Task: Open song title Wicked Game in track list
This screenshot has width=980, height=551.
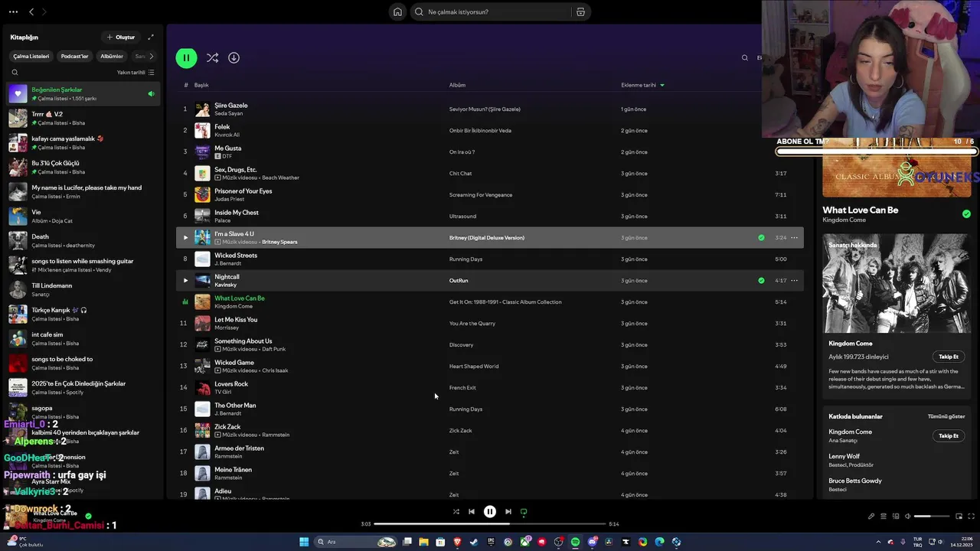Action: (x=234, y=363)
